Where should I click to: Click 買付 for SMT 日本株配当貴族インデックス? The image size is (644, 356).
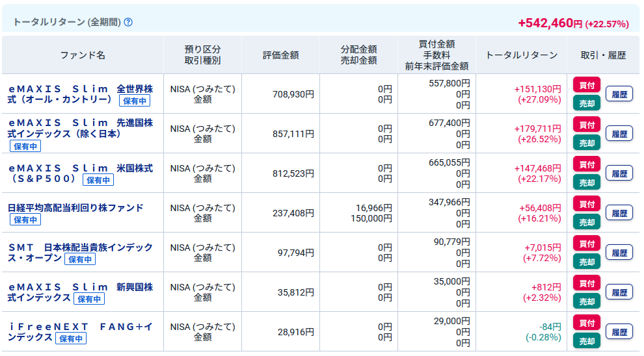587,244
